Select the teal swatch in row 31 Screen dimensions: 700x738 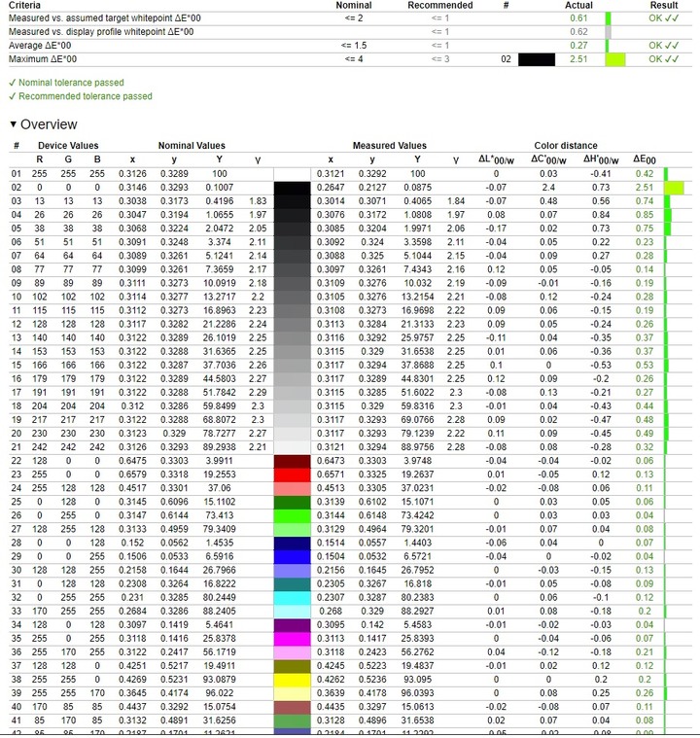point(293,584)
